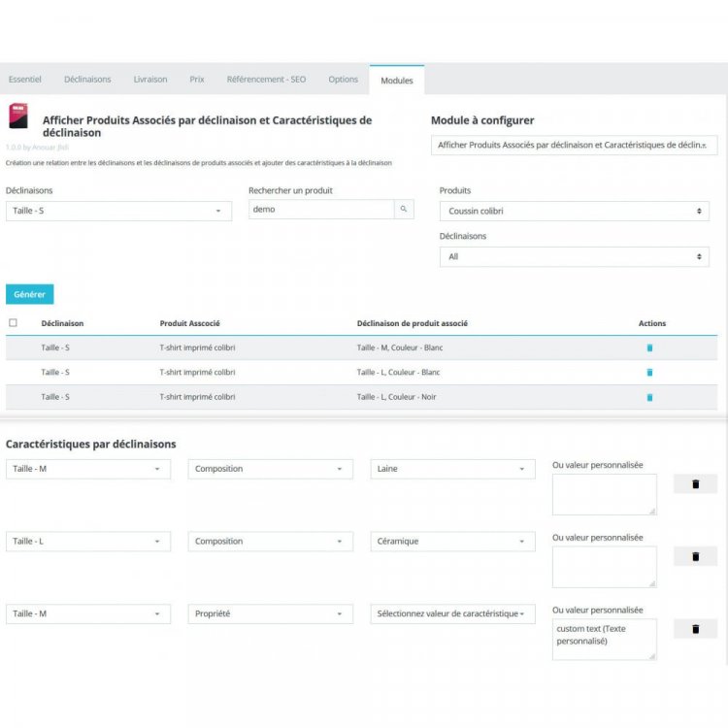The height and width of the screenshot is (728, 728).
Task: Select the Modules tab
Action: coord(397,81)
